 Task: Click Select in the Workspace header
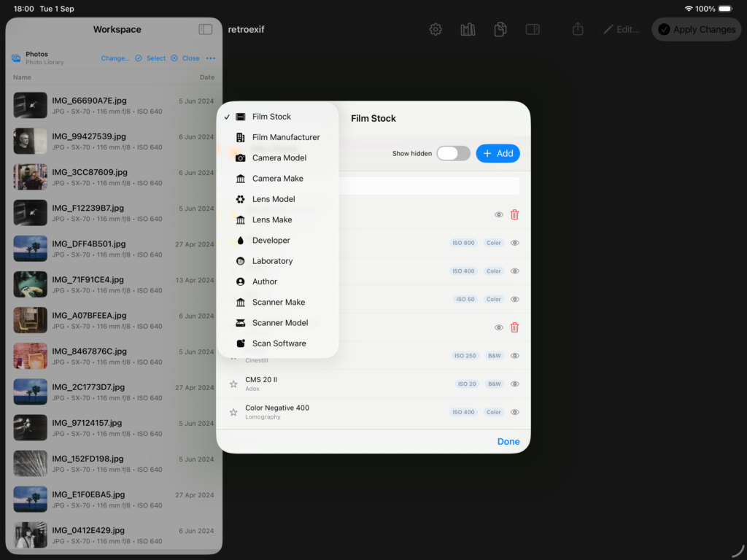click(150, 58)
